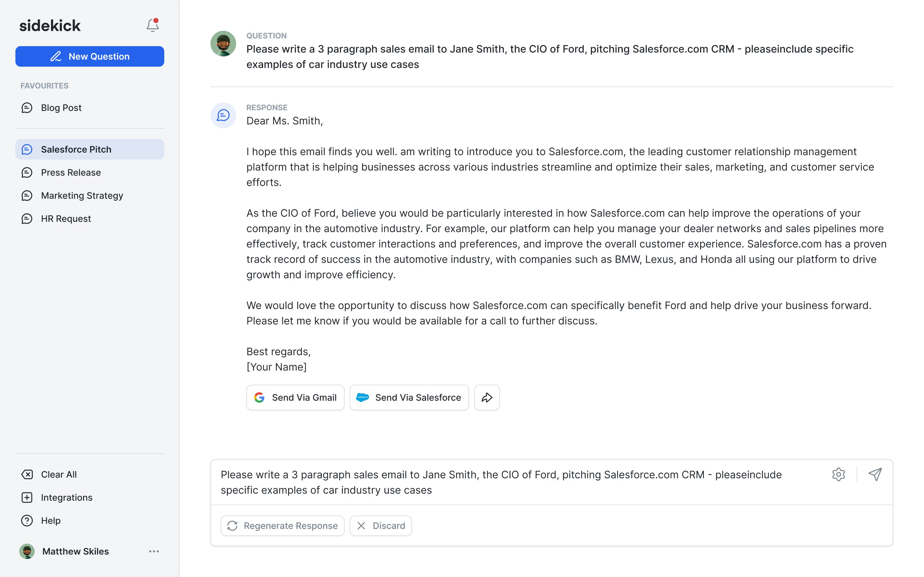Open prompt settings gear icon
The image size is (924, 577).
click(838, 474)
